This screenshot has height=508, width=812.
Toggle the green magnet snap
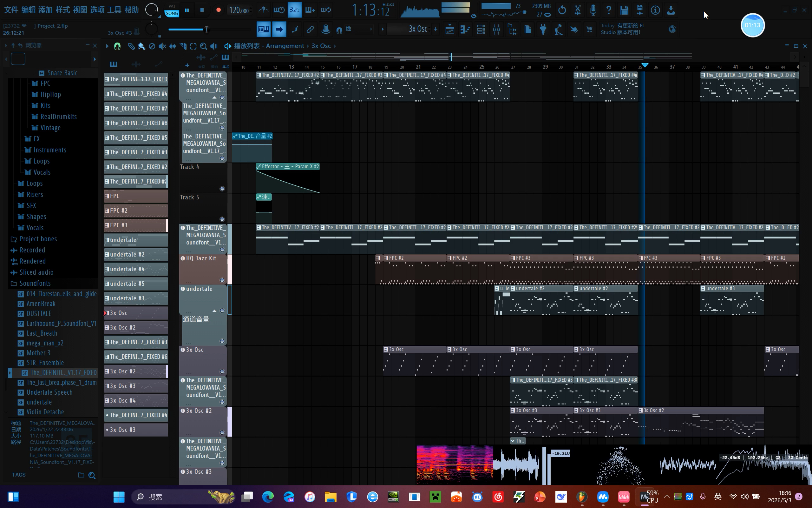(117, 46)
